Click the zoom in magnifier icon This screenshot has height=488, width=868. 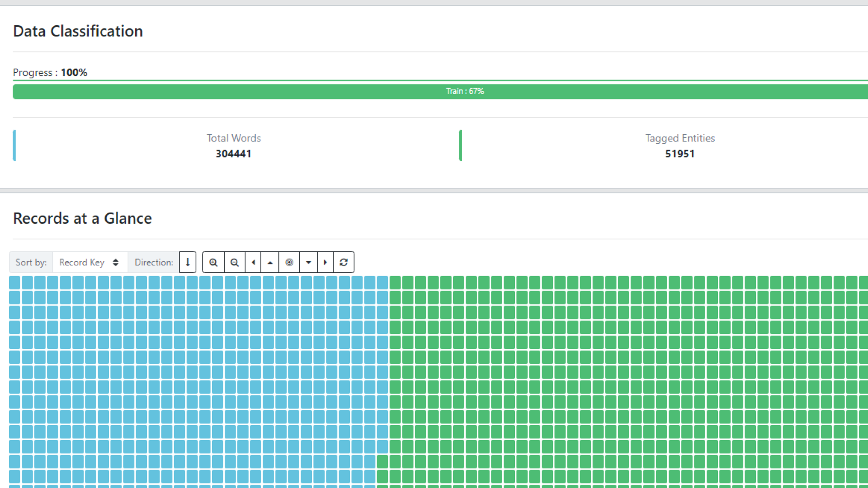(x=213, y=263)
